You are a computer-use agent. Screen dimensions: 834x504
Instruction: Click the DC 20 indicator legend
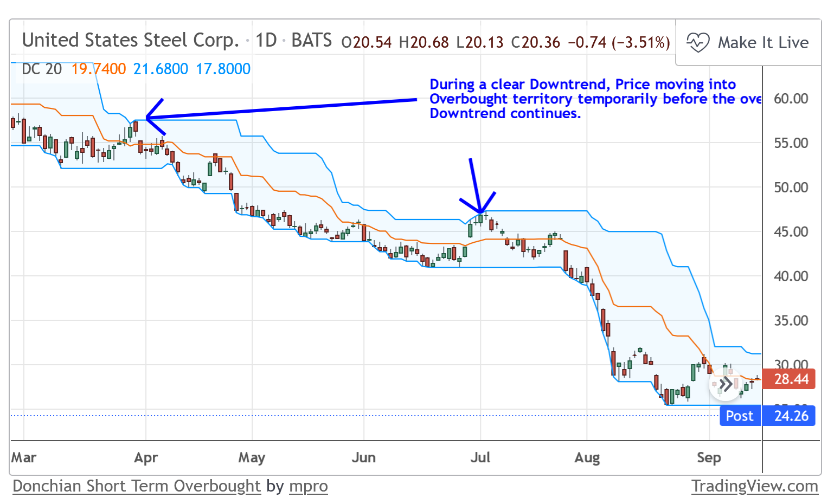42,69
